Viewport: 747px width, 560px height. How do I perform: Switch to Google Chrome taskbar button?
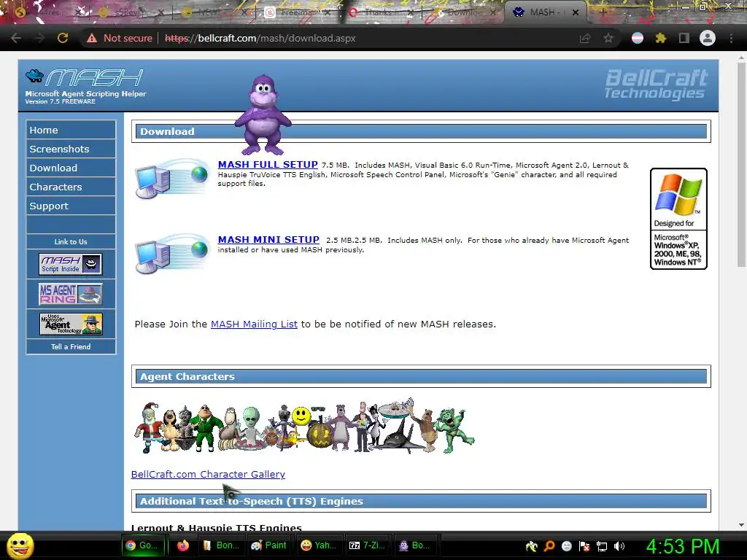[144, 545]
